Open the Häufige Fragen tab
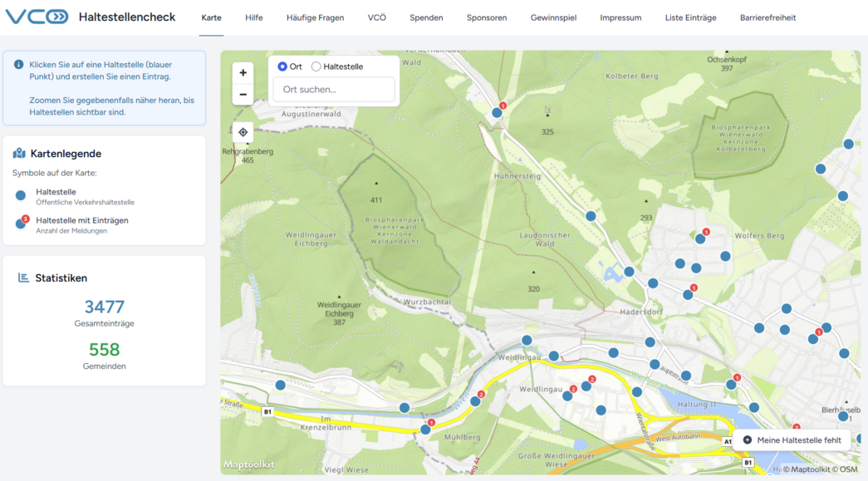The height and width of the screenshot is (481, 868). [315, 17]
